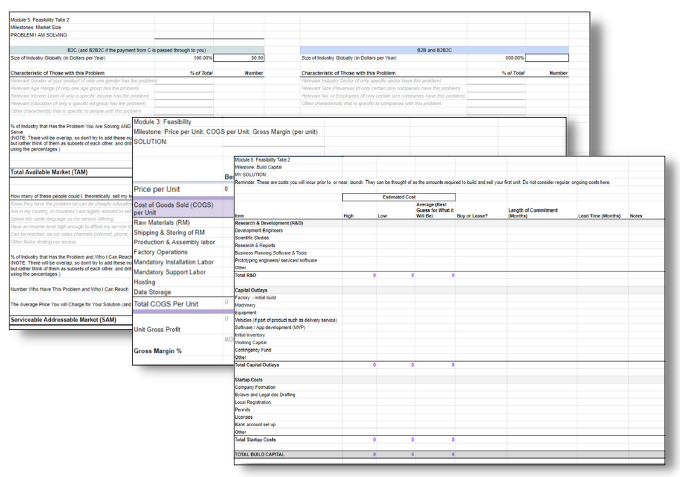Screen dimensions: 680x477
Task: Click the 'Relevant Income Level' row
Action: pos(80,96)
